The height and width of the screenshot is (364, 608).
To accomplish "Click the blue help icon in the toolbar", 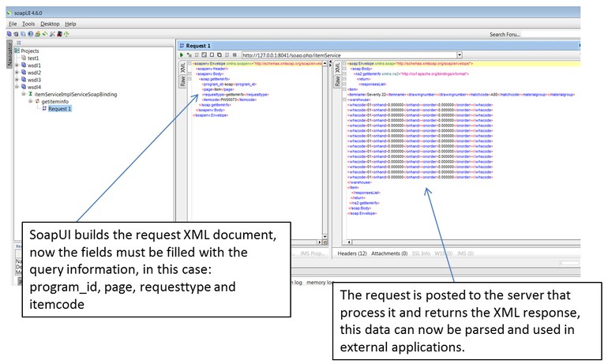I will click(31, 35).
